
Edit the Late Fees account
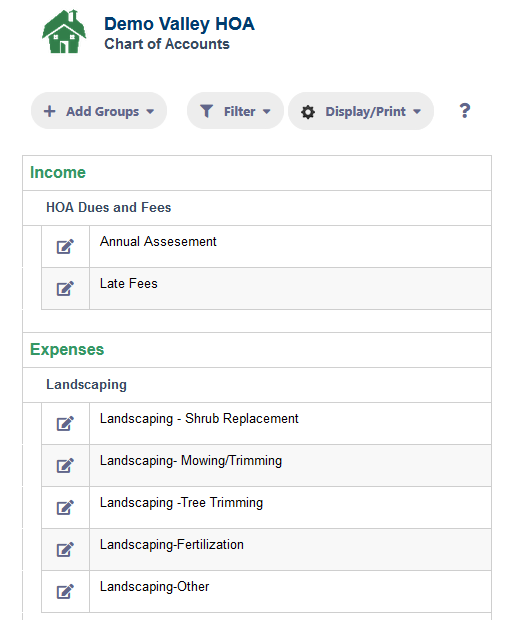(x=65, y=288)
